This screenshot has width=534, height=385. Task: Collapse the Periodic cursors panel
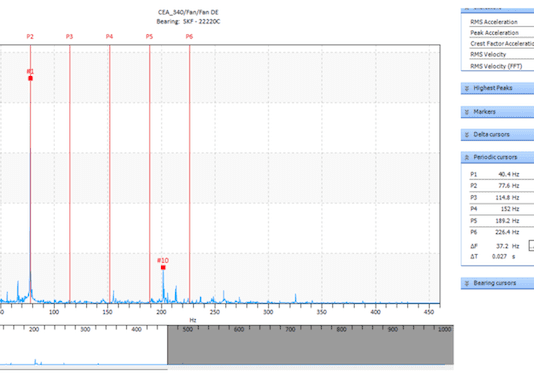(x=498, y=157)
